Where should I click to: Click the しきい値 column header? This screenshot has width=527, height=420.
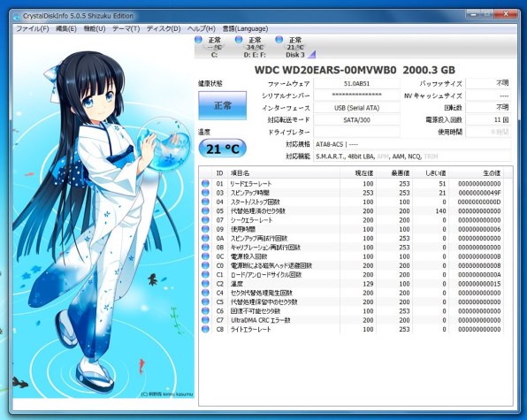[431, 173]
